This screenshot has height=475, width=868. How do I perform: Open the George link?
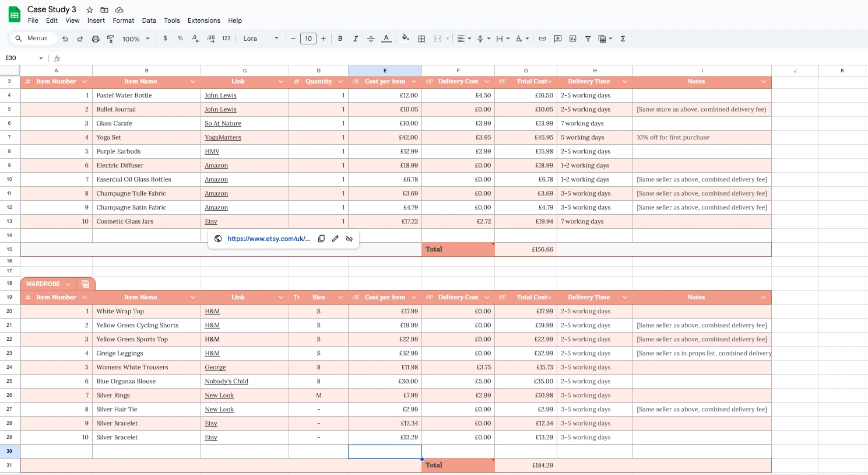[215, 368]
